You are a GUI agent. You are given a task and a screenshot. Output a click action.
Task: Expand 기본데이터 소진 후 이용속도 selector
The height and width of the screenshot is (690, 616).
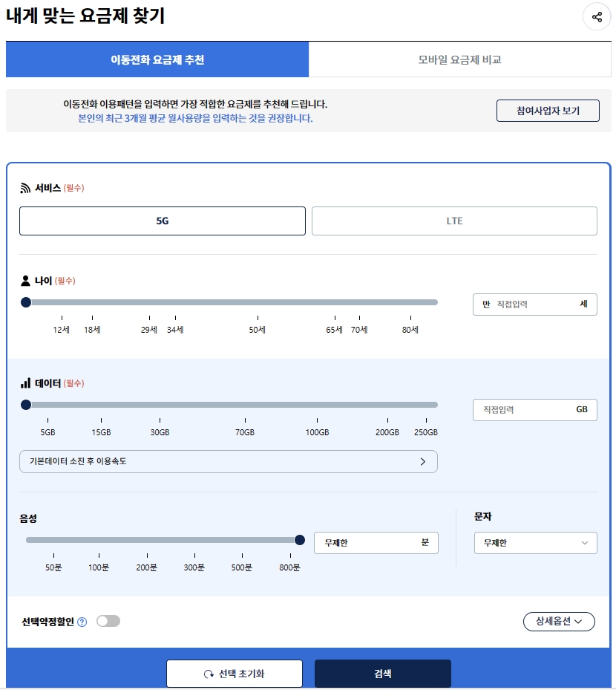228,461
